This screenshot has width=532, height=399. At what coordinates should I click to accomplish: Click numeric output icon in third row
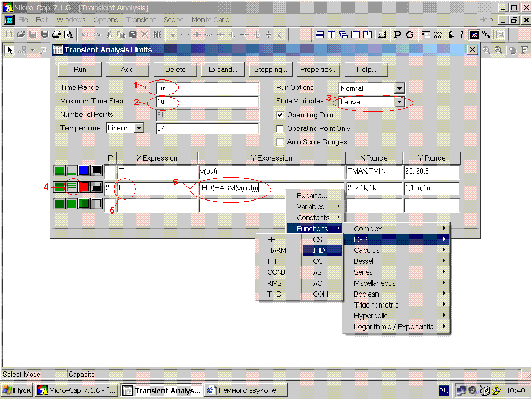click(97, 204)
